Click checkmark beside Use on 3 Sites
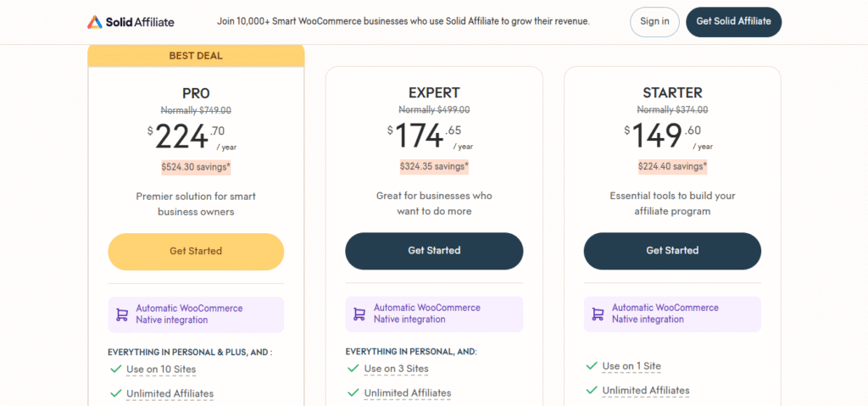Viewport: 868px width, 406px height. coord(353,369)
